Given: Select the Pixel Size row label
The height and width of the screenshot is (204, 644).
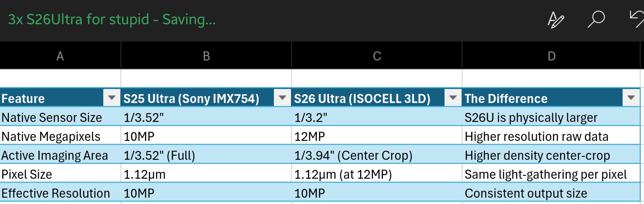Looking at the screenshot, I should pos(27,174).
